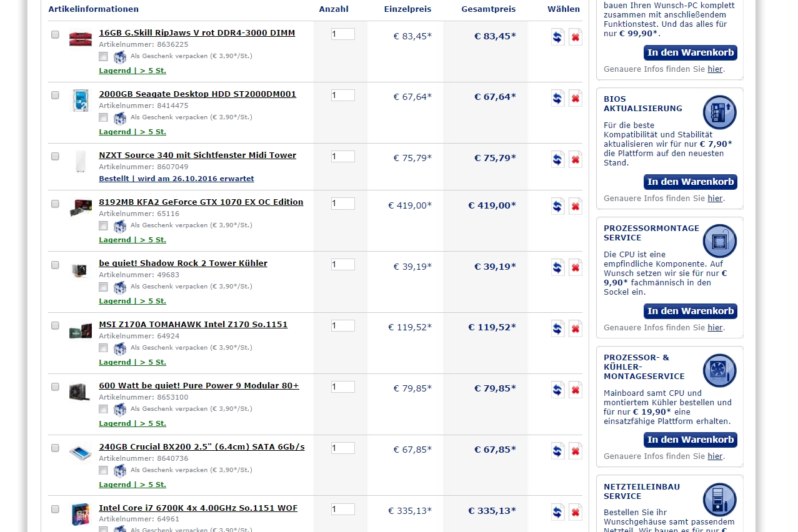Refresh quantity for Seagate Desktop HDD row
Viewport: 798px width, 532px height.
point(557,98)
